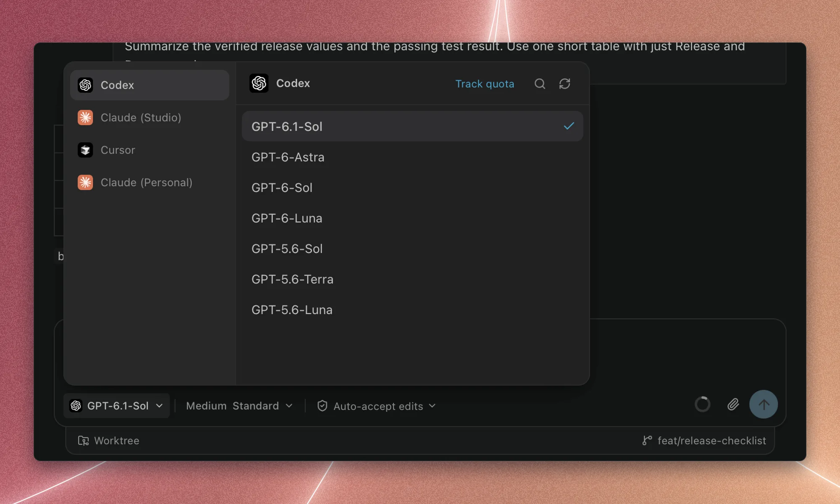The height and width of the screenshot is (504, 840).
Task: Click the message starting "Summarize the verified release"
Action: 435,47
